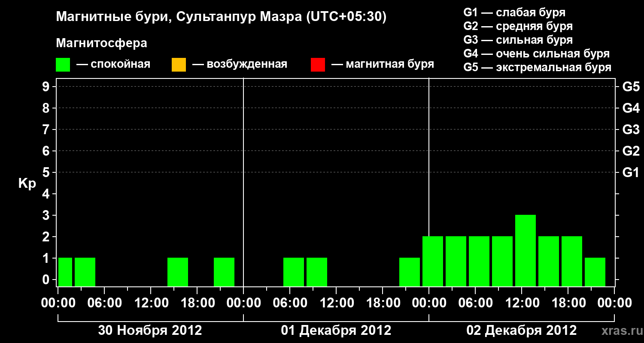Click the G3 label on right axis
Image resolution: width=644 pixels, height=343 pixels.
[631, 129]
